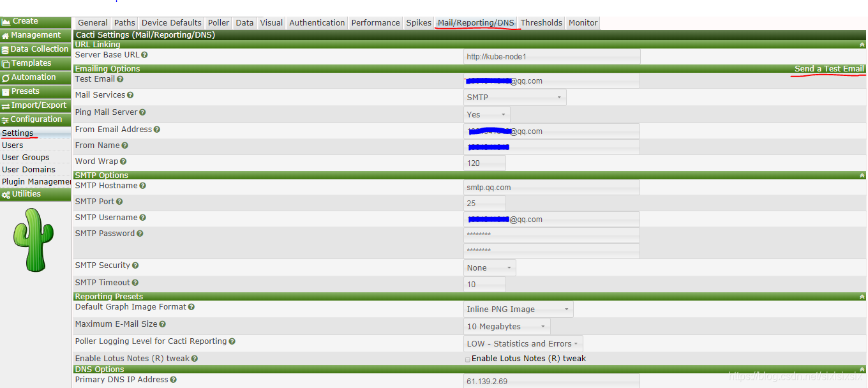Open Poller Logging Level dropdown
The height and width of the screenshot is (388, 868).
[523, 344]
